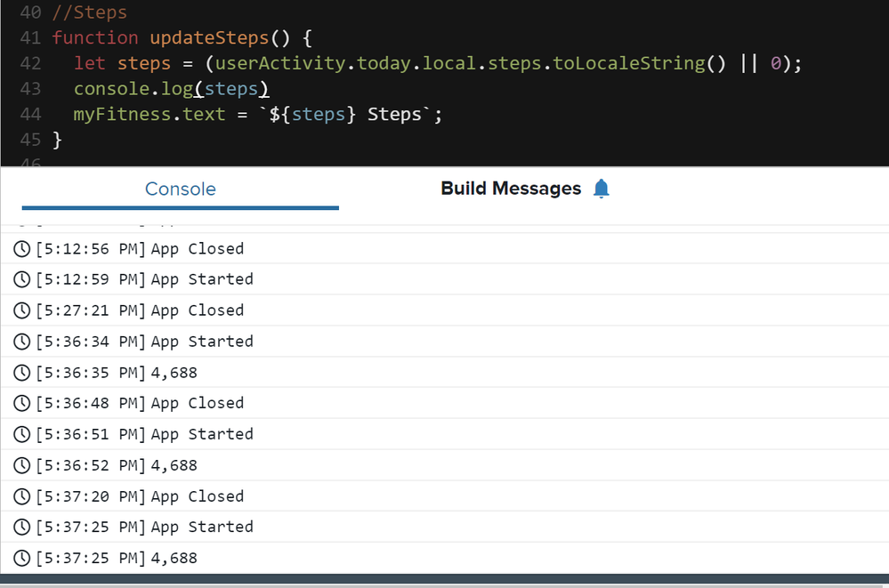Click the 5:36:51 PM App Started message

click(202, 434)
